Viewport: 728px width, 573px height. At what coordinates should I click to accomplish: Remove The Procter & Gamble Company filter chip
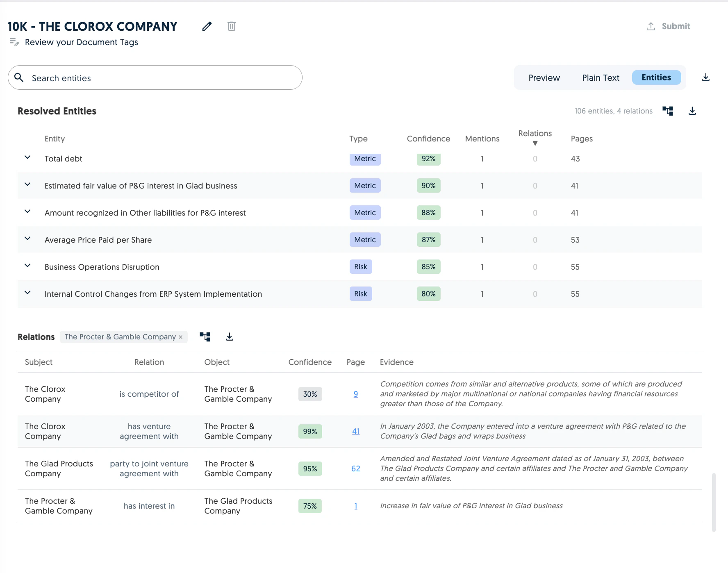180,337
